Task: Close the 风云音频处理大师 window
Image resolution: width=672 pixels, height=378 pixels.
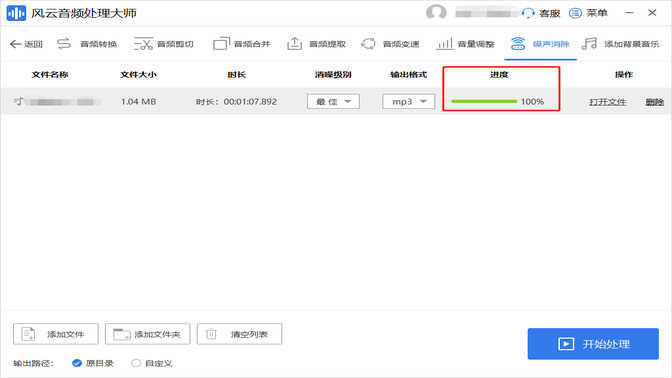Action: 652,13
